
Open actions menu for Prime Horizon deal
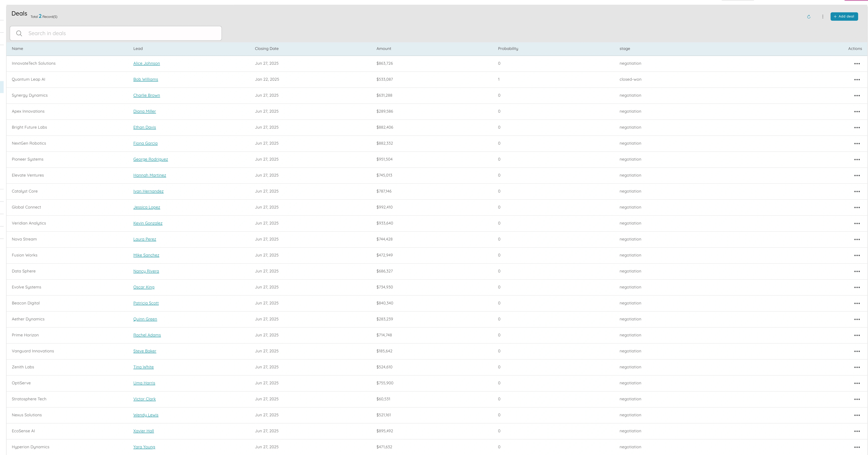[857, 335]
